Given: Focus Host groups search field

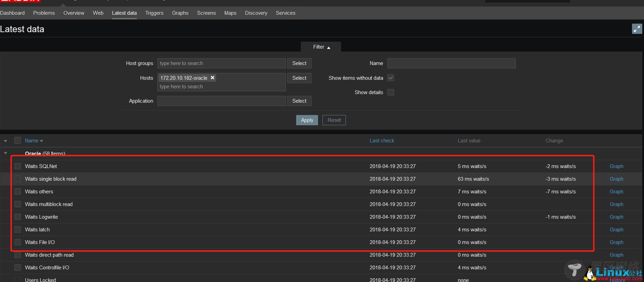Looking at the screenshot, I should coord(221,63).
